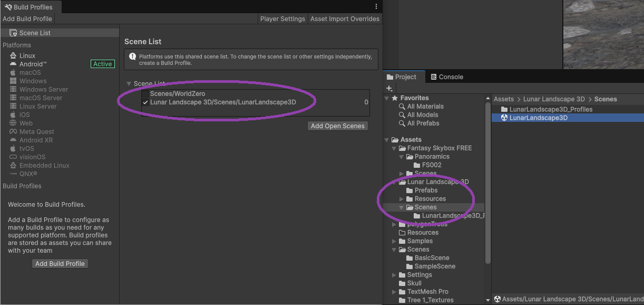
Task: Enable the Scenes/WorldZero checkbox
Action: point(145,93)
